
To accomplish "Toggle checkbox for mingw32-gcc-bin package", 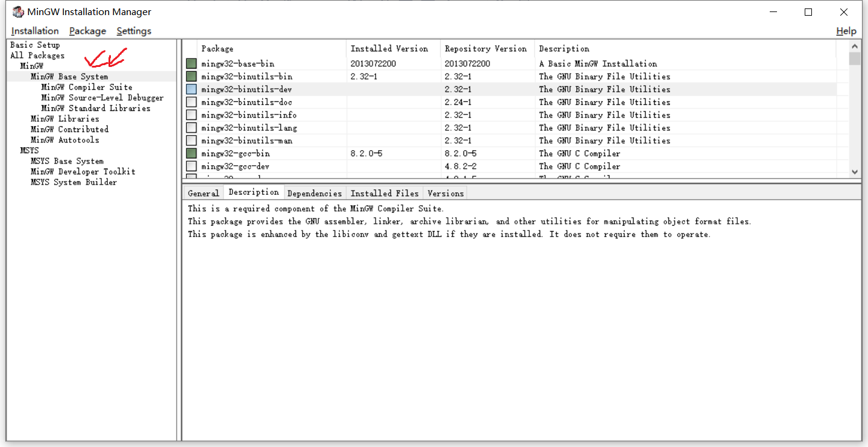I will tap(191, 153).
